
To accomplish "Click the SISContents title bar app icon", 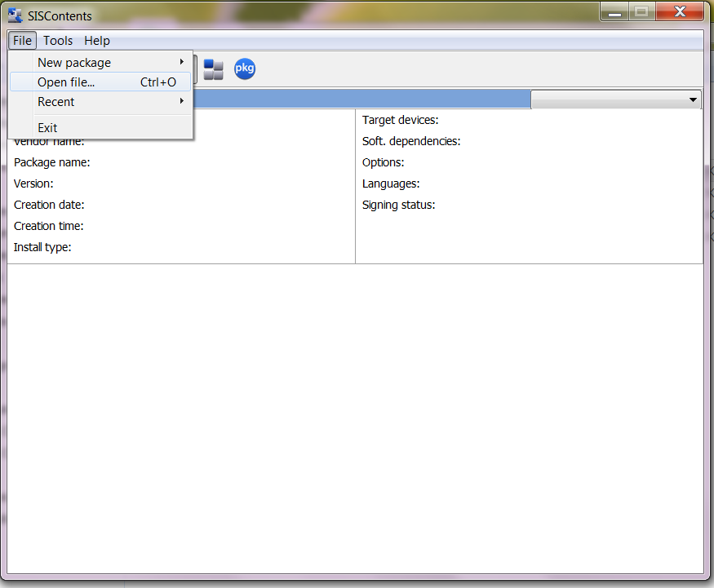I will 15,15.
